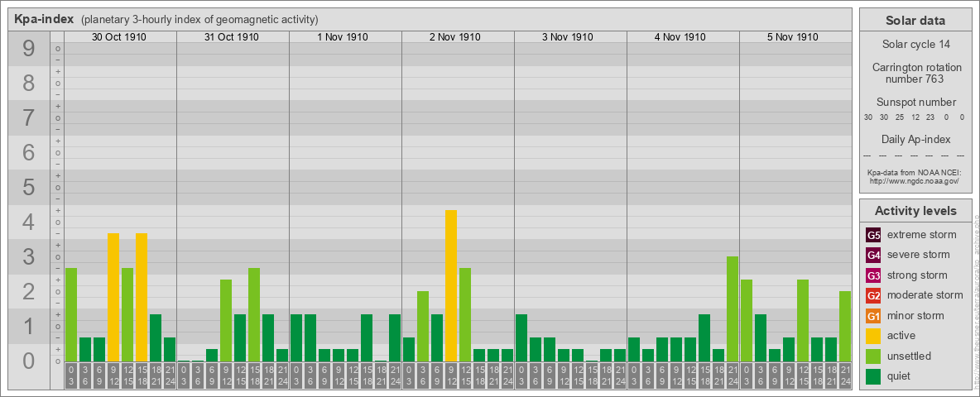Click the Carrington rotation number 763 text
The image size is (980, 397).
coord(915,73)
